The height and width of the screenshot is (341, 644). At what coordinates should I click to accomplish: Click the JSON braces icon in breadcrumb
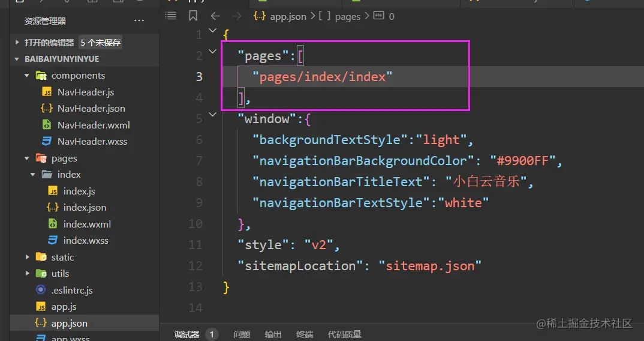point(260,16)
